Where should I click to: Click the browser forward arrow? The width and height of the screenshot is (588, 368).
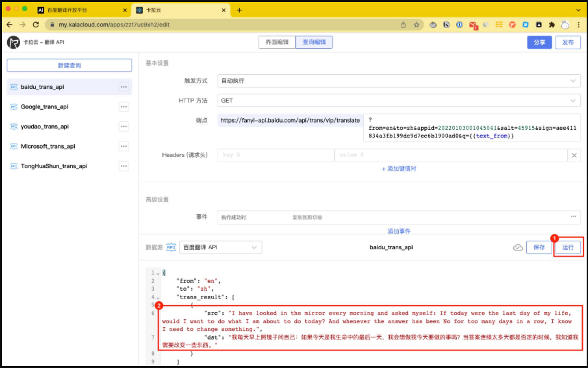coord(23,25)
